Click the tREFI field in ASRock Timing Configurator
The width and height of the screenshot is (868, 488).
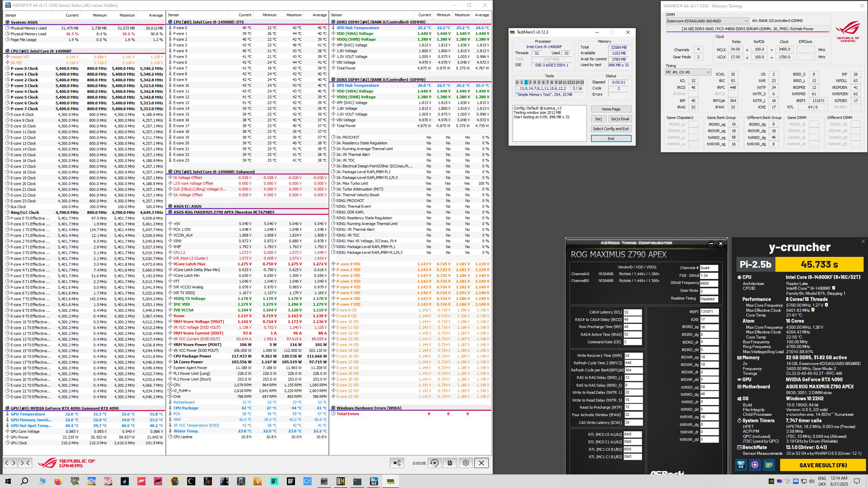point(709,312)
